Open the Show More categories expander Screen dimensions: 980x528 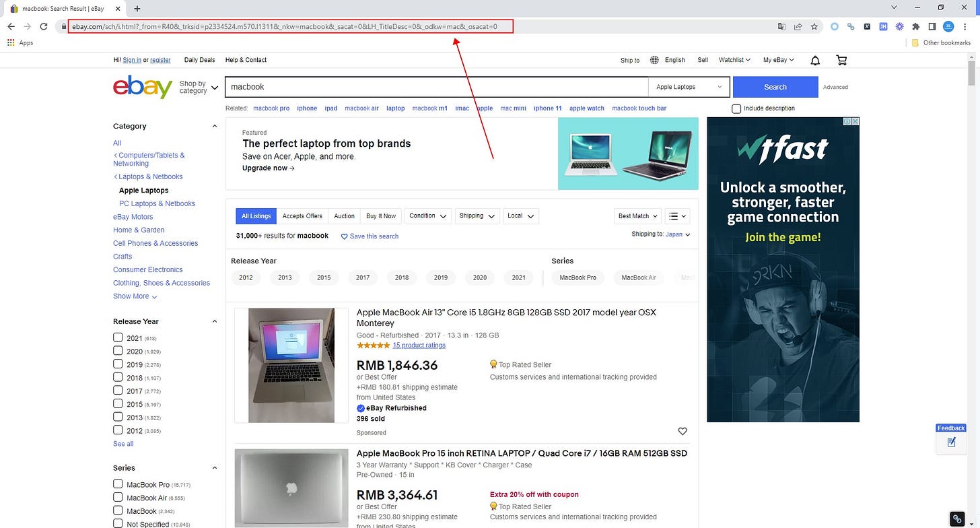tap(135, 296)
